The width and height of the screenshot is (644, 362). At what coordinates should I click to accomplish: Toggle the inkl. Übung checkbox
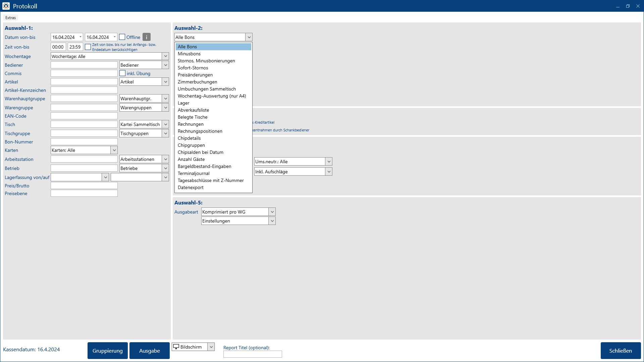[x=123, y=73]
